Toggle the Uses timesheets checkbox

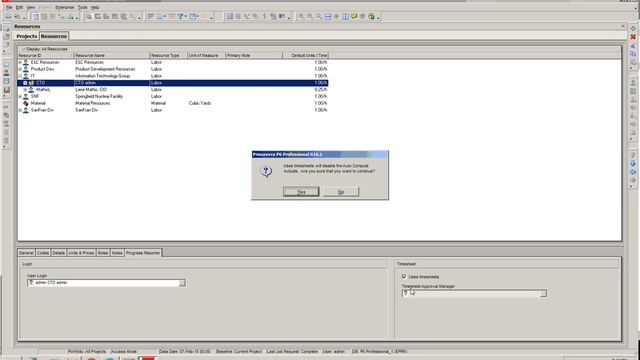(x=404, y=276)
